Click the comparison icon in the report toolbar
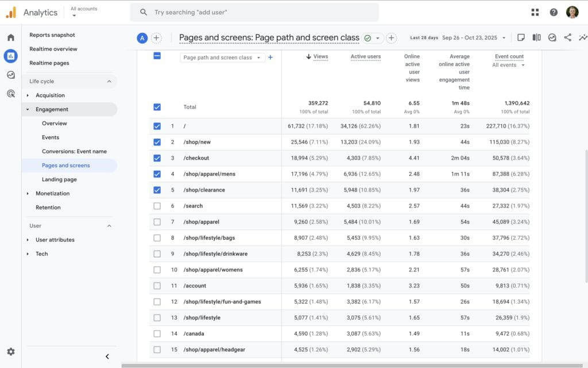 coord(536,37)
